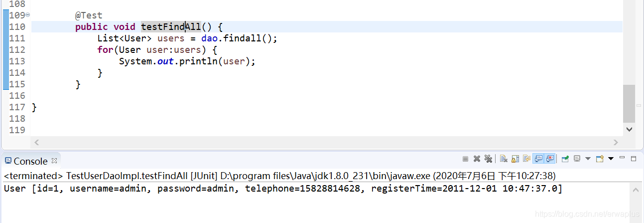Click 'System' on line 113
Image resolution: width=644 pixels, height=223 pixels.
pos(135,61)
